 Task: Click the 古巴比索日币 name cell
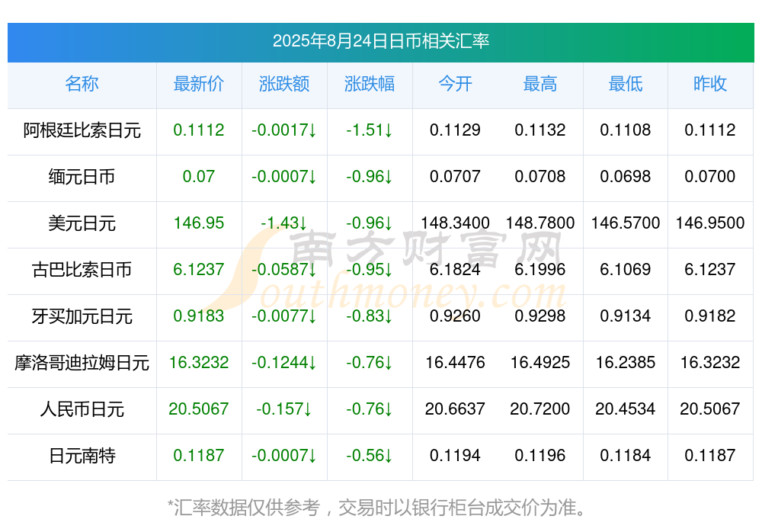click(82, 269)
